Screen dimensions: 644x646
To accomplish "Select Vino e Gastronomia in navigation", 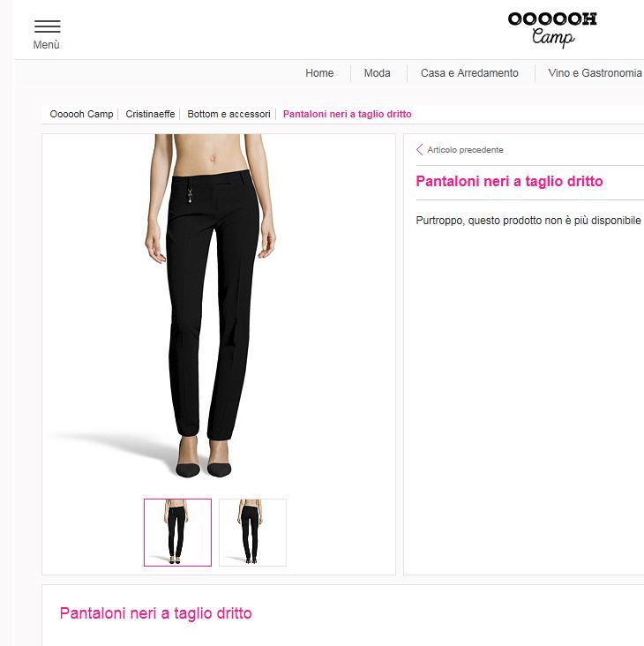I will pos(595,73).
